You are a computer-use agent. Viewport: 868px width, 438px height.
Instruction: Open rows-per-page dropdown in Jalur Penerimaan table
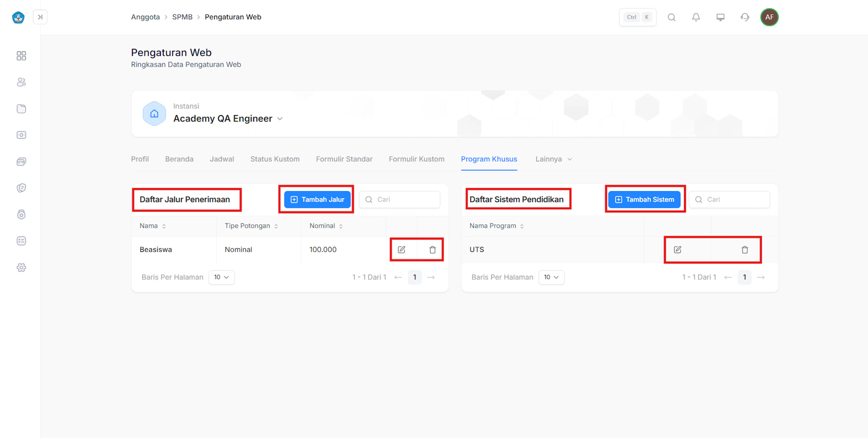(221, 277)
